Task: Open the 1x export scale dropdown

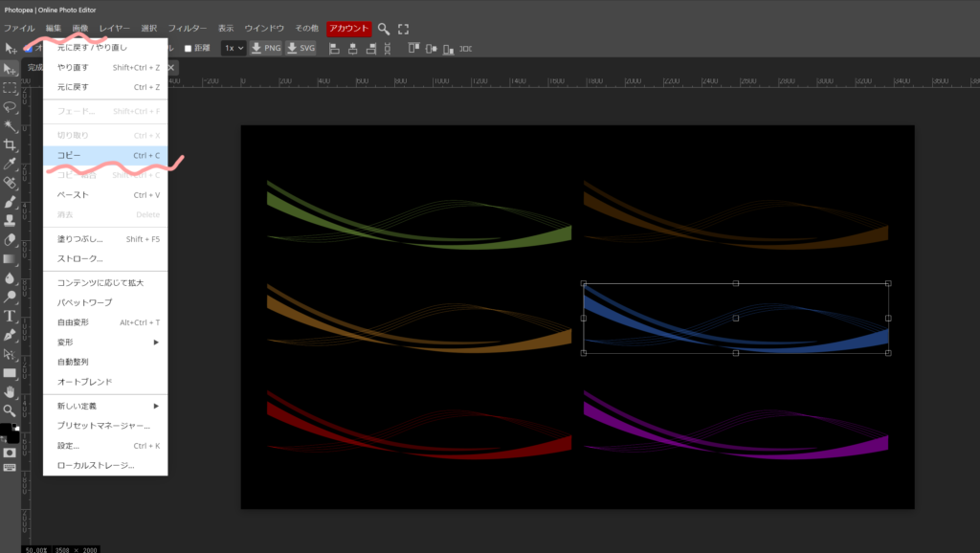Action: click(x=234, y=48)
